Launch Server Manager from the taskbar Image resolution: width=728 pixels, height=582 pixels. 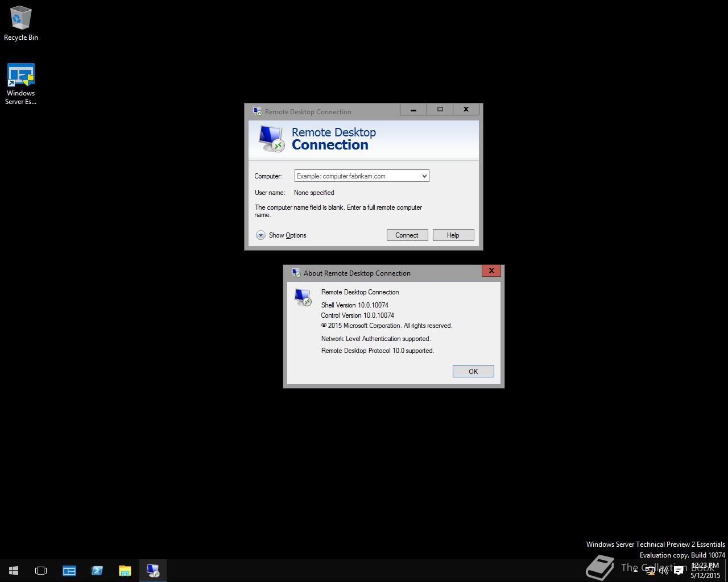coord(69,571)
